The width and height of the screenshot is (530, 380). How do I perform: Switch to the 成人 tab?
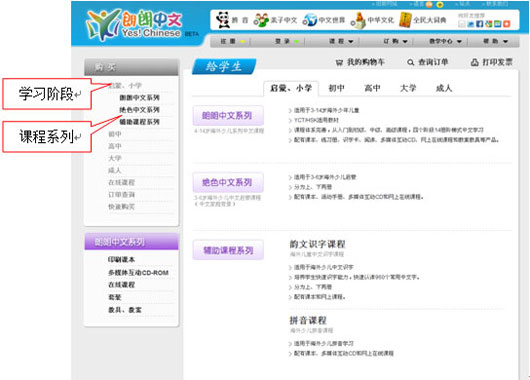[x=444, y=89]
